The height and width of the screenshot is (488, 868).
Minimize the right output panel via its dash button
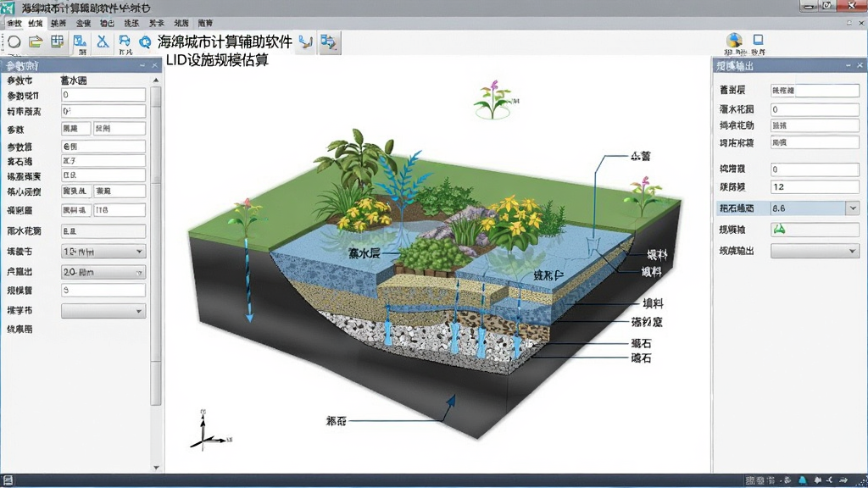tap(848, 65)
